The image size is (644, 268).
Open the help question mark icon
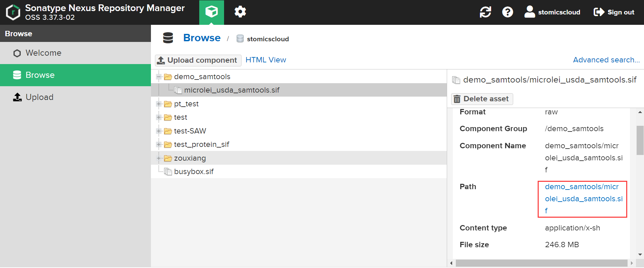click(507, 12)
